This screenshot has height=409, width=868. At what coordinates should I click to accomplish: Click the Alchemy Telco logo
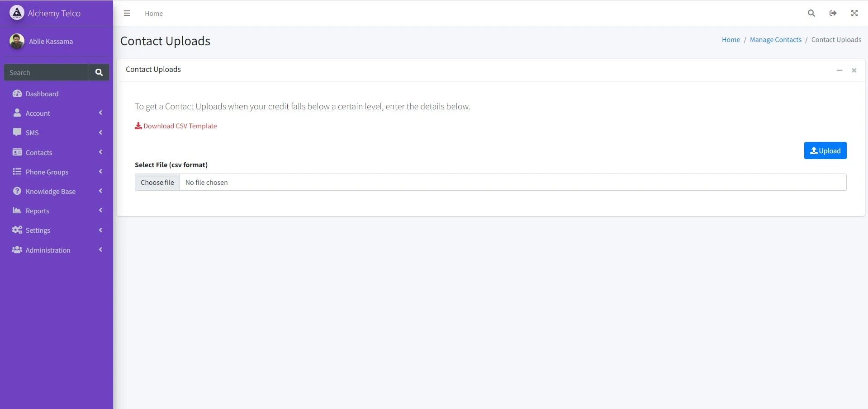click(x=17, y=13)
